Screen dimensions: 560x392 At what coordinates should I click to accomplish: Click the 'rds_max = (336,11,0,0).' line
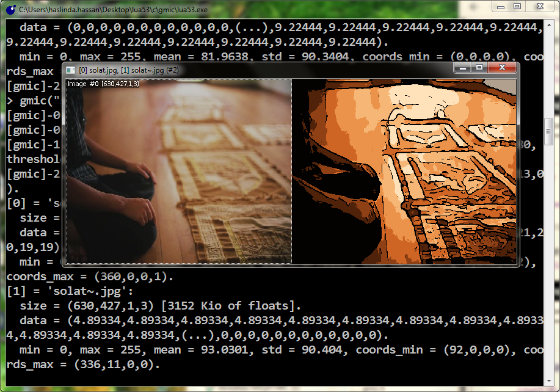tap(83, 365)
